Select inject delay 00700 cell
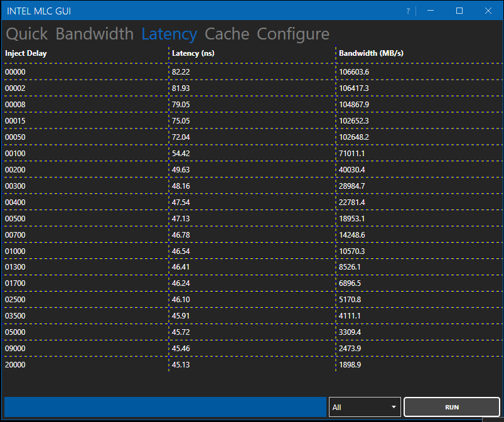 [x=15, y=235]
